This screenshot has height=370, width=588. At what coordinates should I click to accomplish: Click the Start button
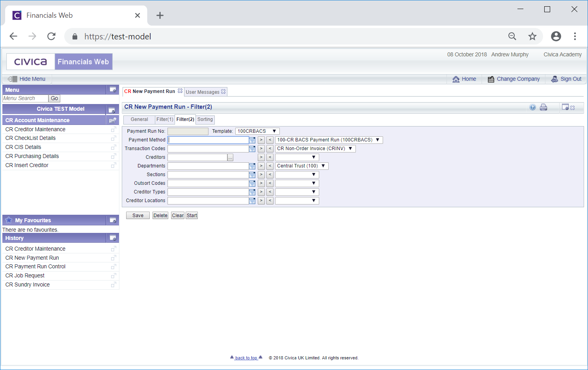coord(192,216)
